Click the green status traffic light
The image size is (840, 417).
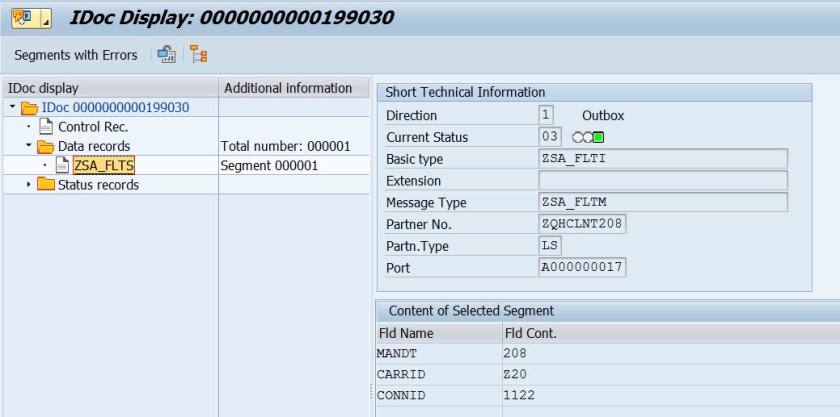598,138
